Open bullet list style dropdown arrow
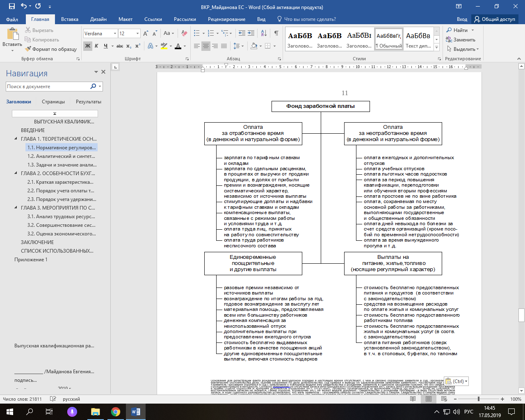This screenshot has width=525, height=420. [203, 34]
